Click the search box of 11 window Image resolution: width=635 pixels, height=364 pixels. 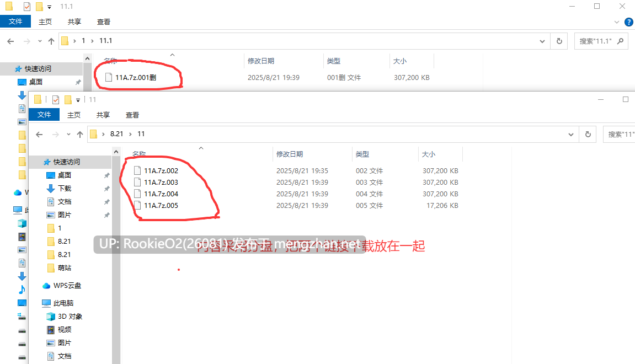point(619,135)
